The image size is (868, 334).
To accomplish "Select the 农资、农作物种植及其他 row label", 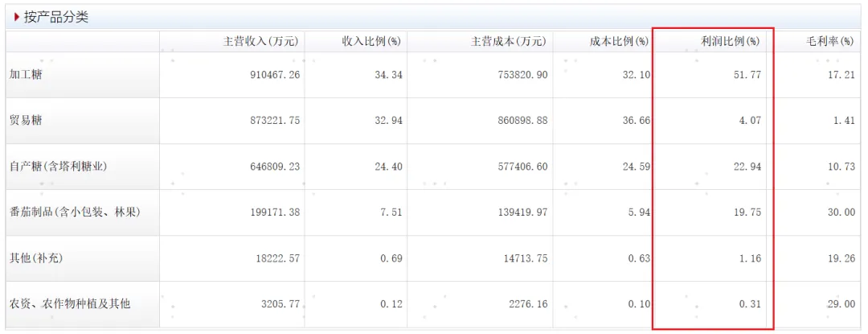I will 70,303.
